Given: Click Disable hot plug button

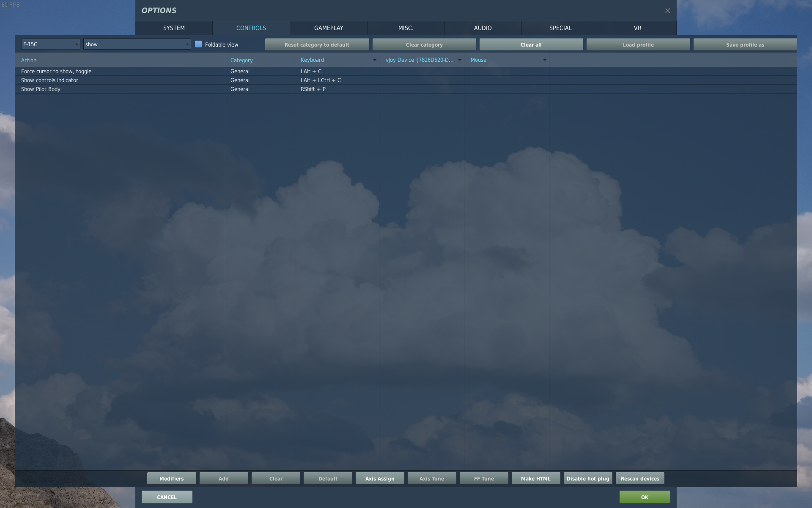Looking at the screenshot, I should pos(588,478).
